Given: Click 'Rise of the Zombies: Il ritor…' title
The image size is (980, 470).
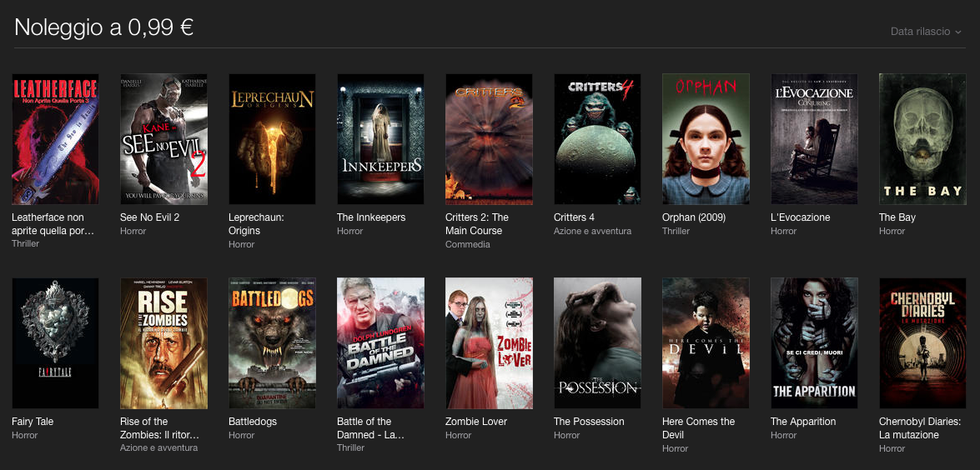Looking at the screenshot, I should click(160, 428).
